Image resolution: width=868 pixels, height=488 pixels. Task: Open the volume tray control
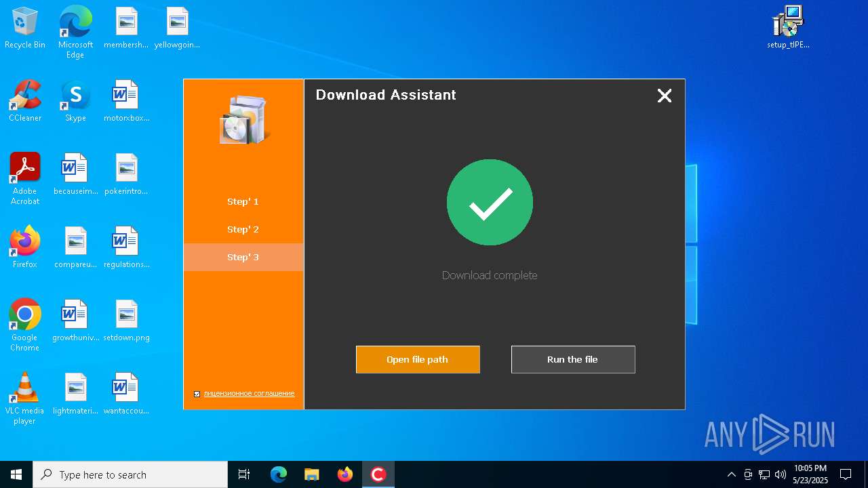point(781,474)
